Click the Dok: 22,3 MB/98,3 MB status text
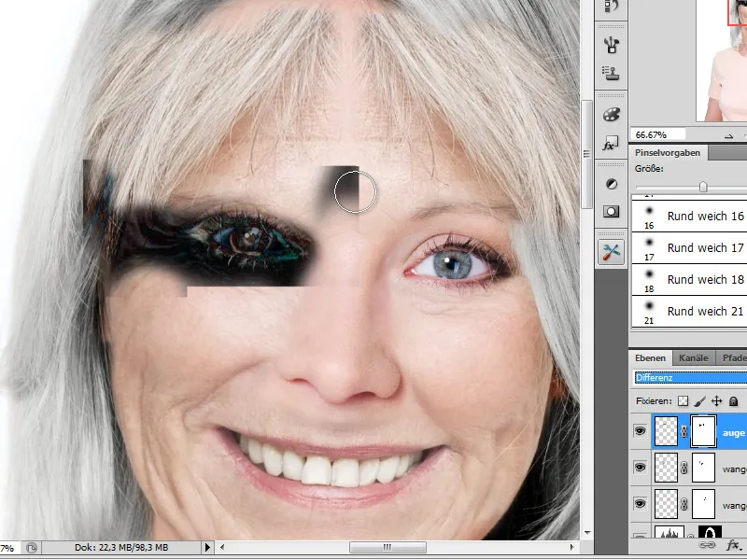The image size is (747, 560). click(x=121, y=548)
